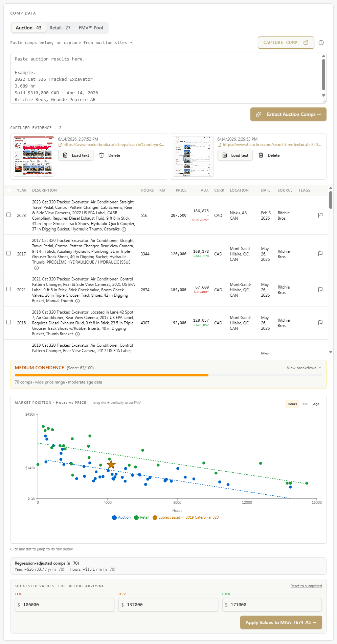337x644 pixels.
Task: Sort by the HOURS column header
Action: (x=147, y=190)
